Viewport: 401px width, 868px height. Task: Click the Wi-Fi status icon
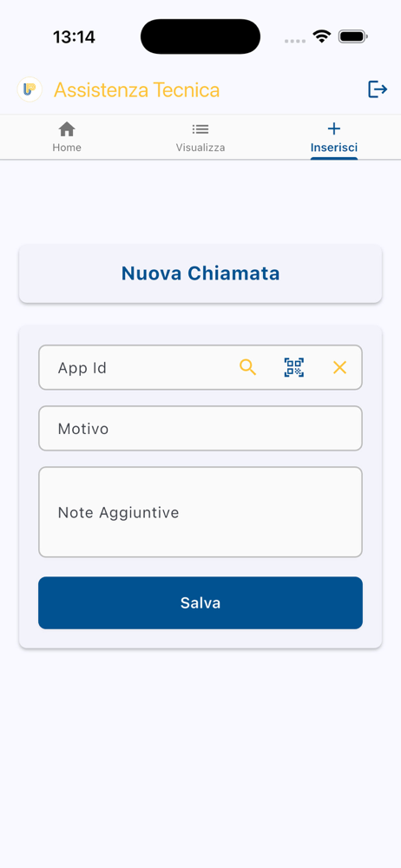pyautogui.click(x=321, y=36)
